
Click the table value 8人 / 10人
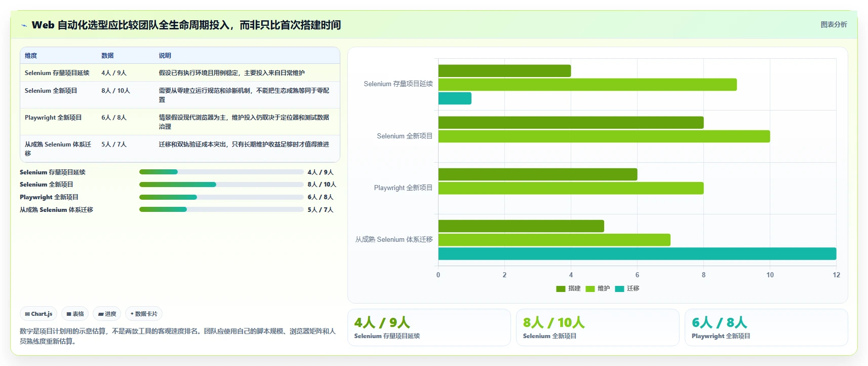point(116,91)
